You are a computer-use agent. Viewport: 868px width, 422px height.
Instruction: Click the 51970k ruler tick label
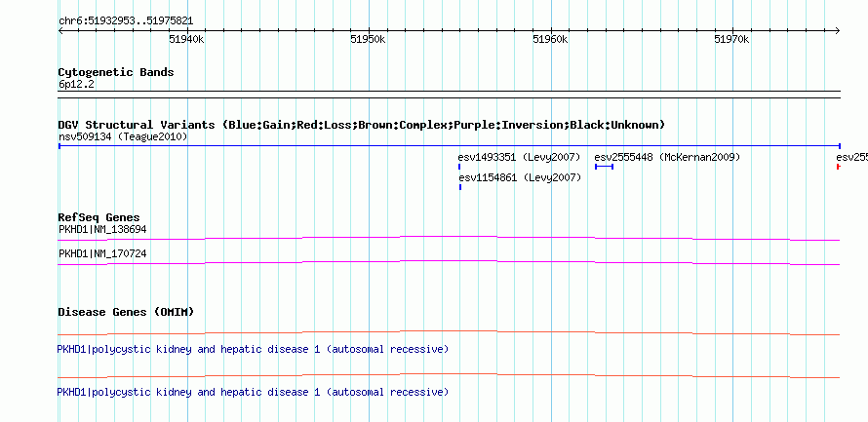click(x=731, y=39)
